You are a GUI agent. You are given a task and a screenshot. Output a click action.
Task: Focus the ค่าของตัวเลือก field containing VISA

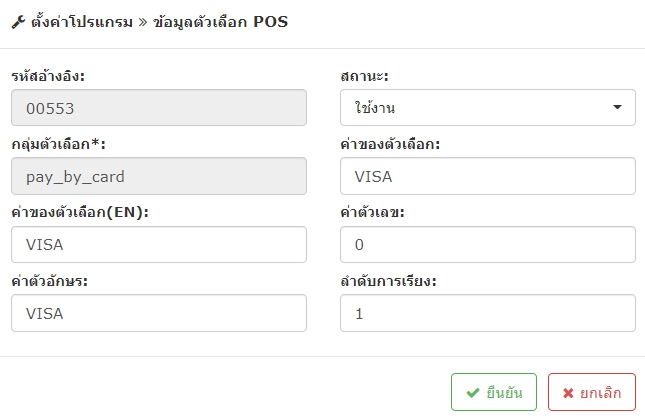(488, 176)
